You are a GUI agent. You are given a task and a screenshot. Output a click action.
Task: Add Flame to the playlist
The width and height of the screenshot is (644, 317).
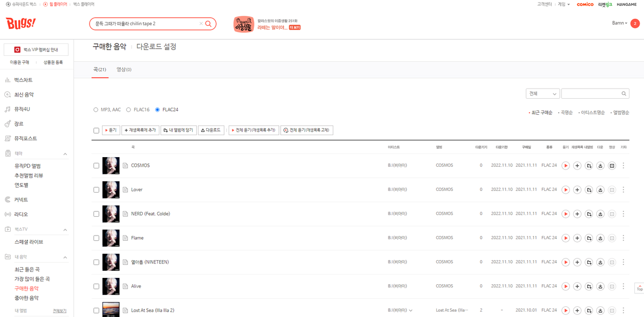point(577,238)
